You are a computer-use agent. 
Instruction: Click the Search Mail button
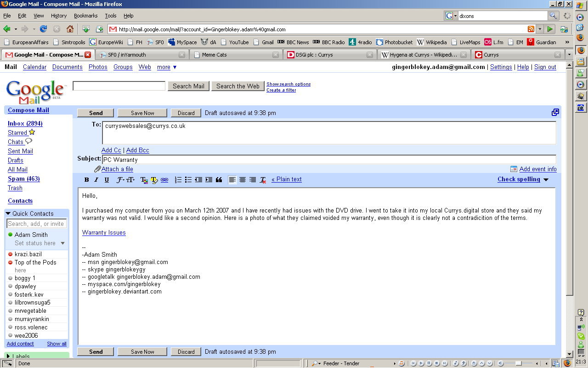[x=188, y=86]
